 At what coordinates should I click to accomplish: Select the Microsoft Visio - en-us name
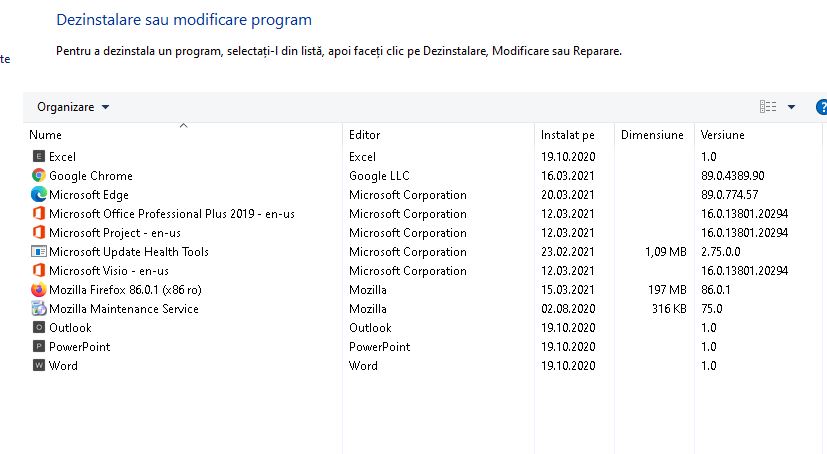pos(109,271)
